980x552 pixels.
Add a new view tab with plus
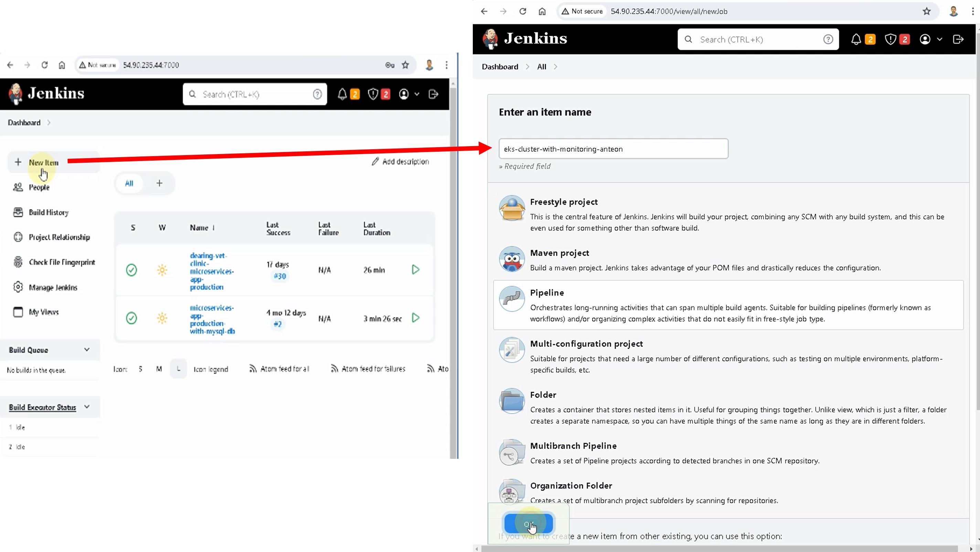click(x=159, y=183)
